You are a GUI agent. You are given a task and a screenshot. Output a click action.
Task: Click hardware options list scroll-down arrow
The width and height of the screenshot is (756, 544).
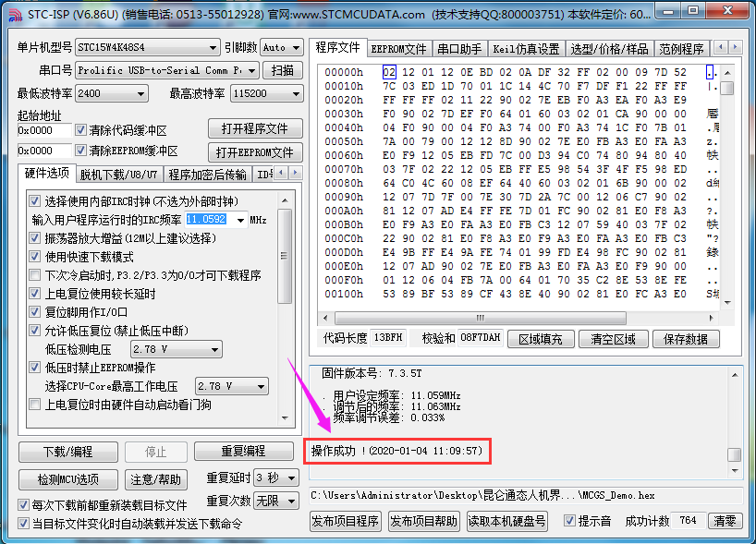pyautogui.click(x=285, y=418)
